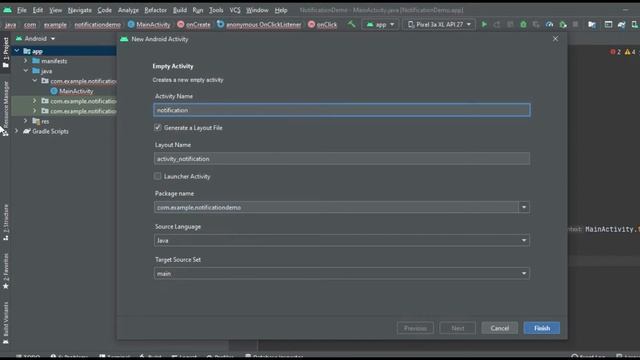Click the stop square icon in toolbar
Viewport: 640px width, 360px height.
pyautogui.click(x=576, y=24)
